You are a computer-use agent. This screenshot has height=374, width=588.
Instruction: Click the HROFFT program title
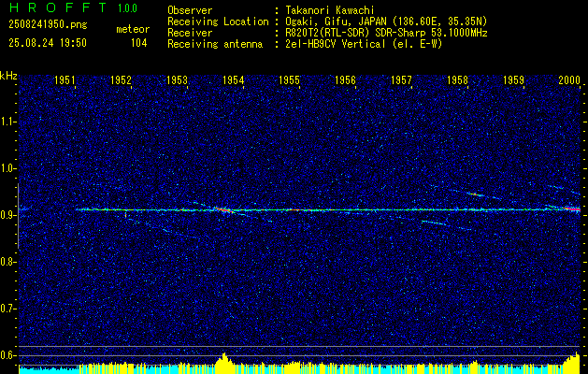58,7
